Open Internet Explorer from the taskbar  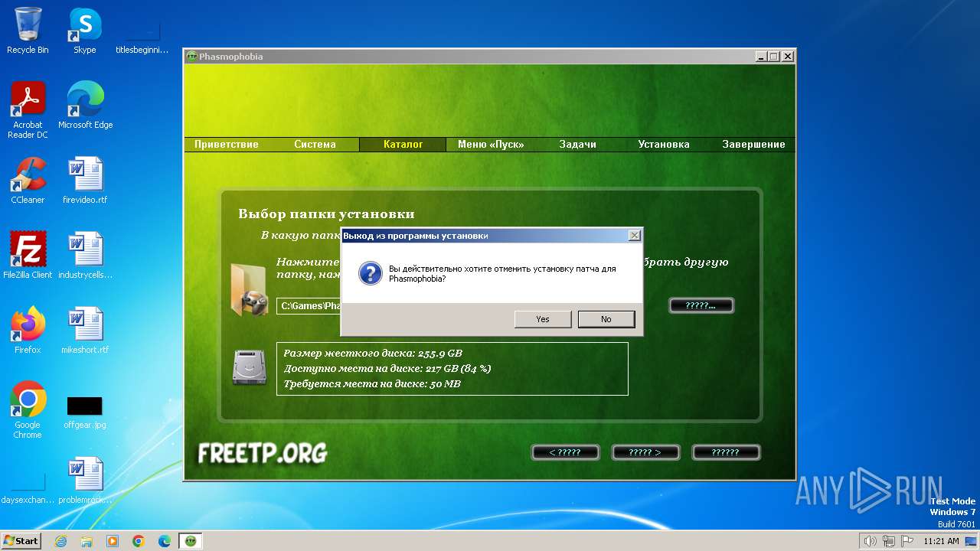pos(60,541)
